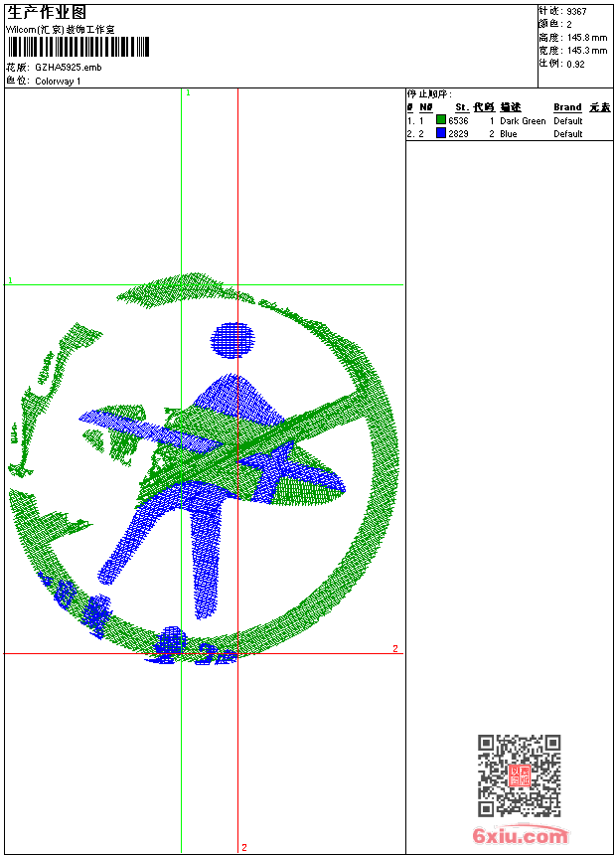Select thread code 2829 in the Blue row

(458, 134)
